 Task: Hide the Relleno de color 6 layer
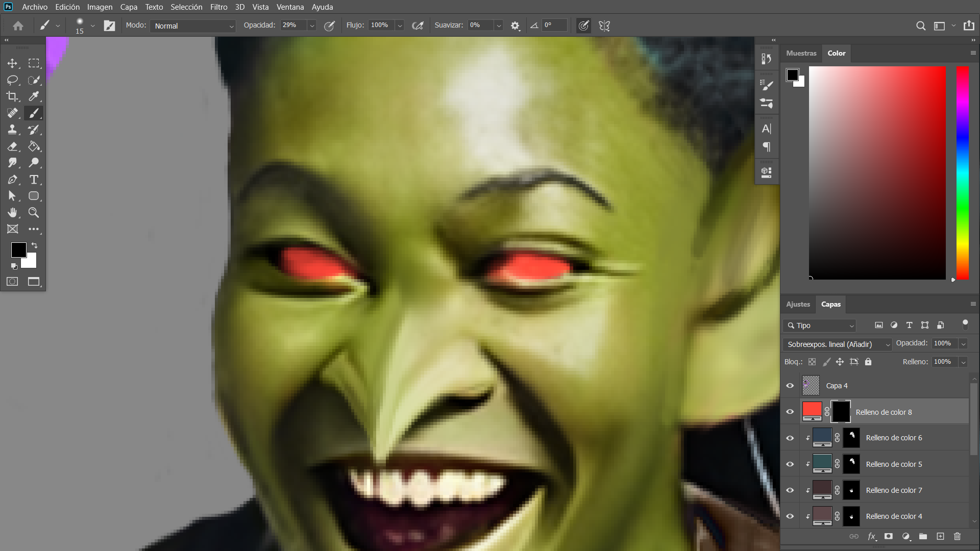(x=790, y=438)
